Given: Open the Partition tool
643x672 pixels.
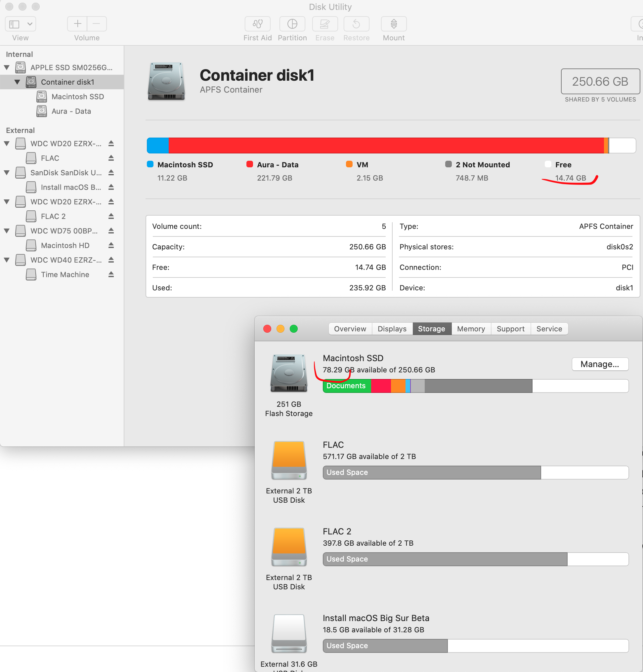Looking at the screenshot, I should point(292,24).
